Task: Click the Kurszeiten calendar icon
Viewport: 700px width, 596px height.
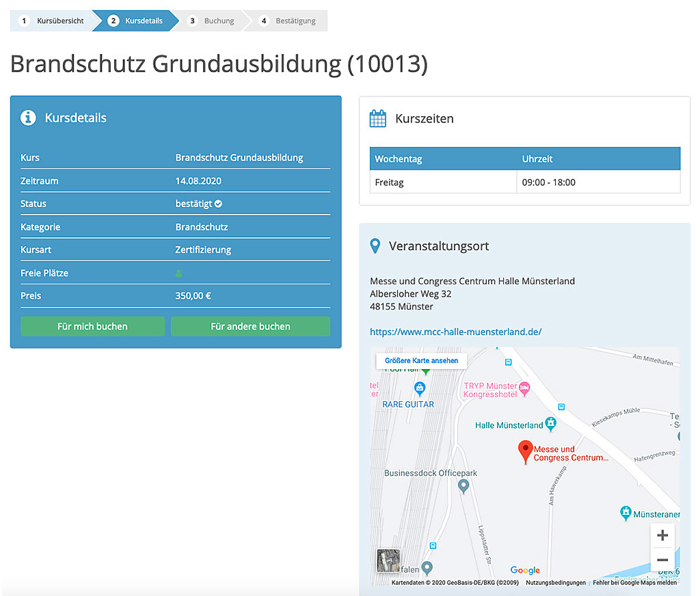Action: (377, 118)
